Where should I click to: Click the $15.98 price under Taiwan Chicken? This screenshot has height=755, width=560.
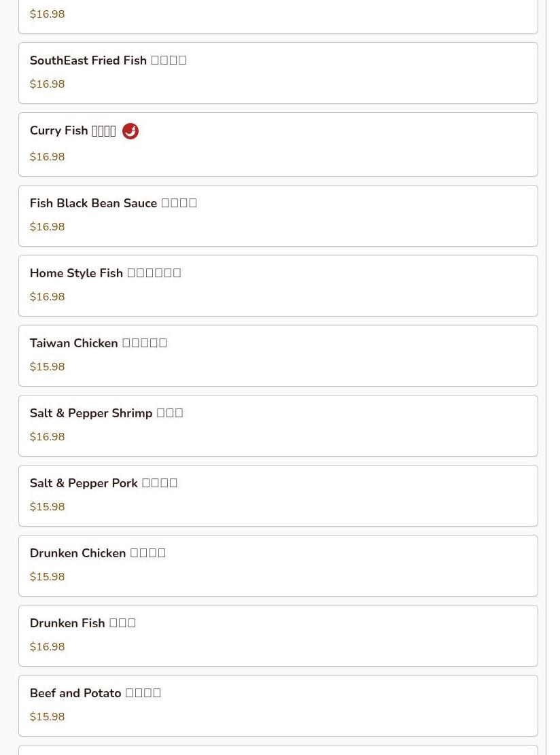point(47,366)
